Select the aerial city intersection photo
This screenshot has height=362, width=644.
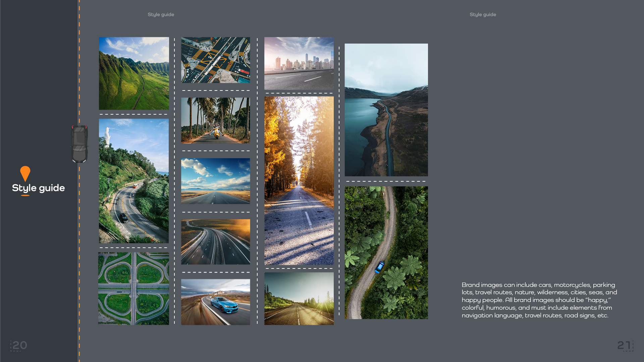coord(215,60)
